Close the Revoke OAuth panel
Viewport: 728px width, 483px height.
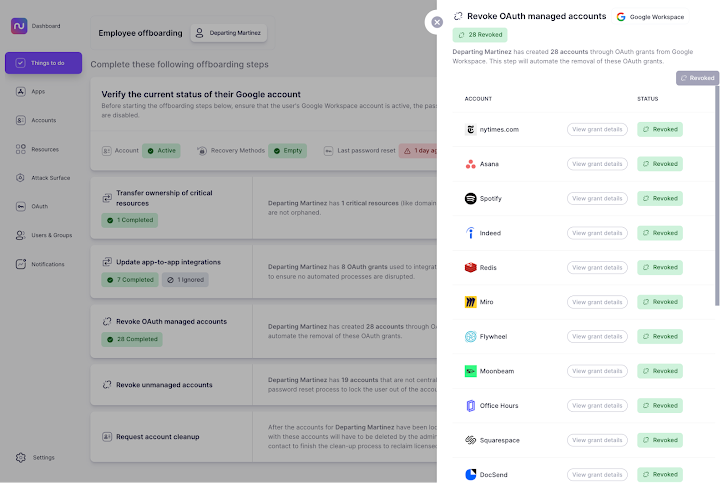tap(437, 21)
